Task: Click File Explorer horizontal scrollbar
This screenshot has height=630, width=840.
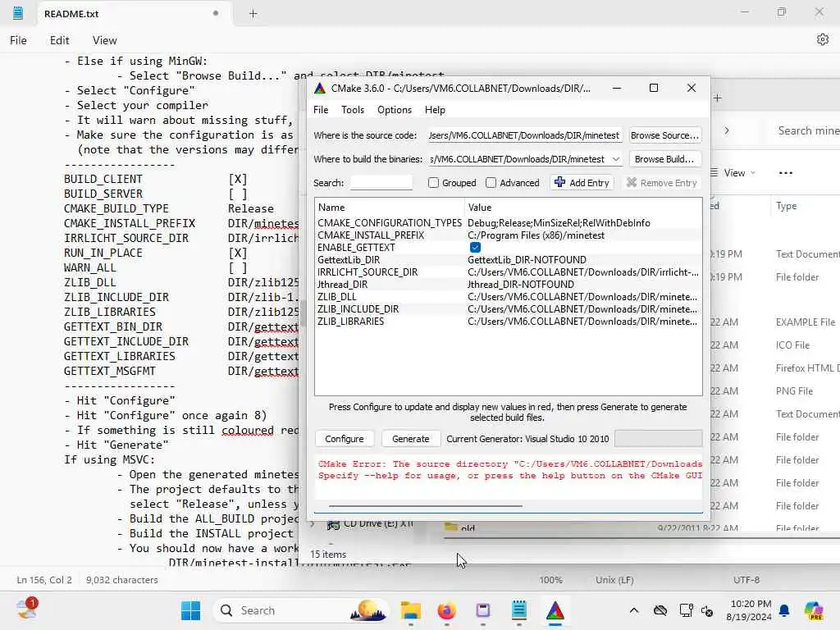Action: point(641,537)
